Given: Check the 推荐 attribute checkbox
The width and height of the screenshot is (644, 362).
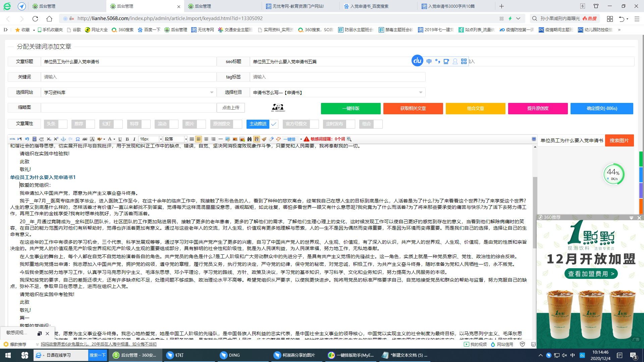Looking at the screenshot, I should (91, 124).
